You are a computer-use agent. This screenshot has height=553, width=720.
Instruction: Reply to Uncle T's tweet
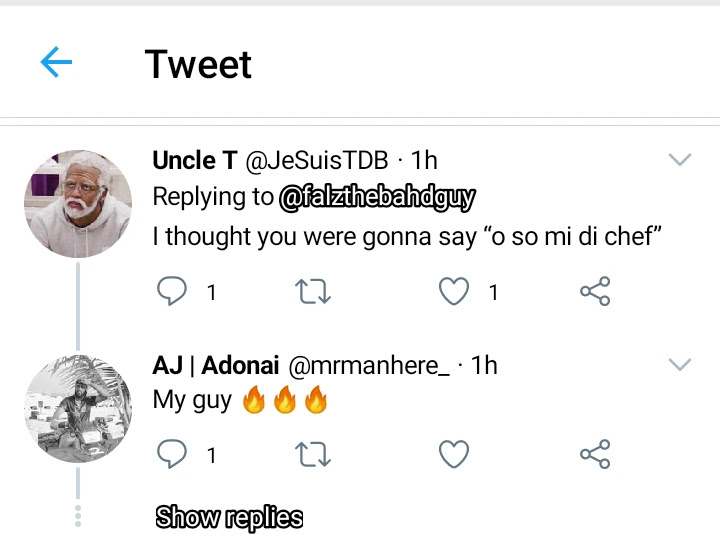(x=173, y=292)
